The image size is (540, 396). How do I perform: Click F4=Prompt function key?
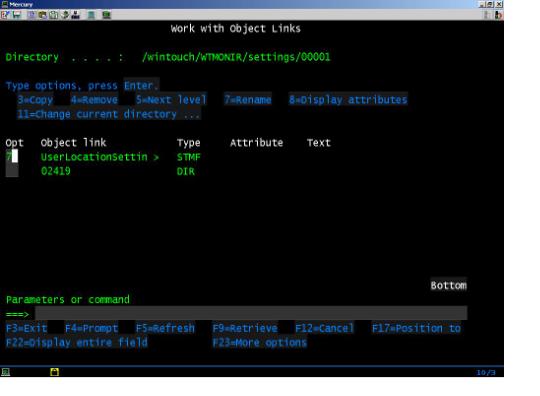[x=92, y=328]
